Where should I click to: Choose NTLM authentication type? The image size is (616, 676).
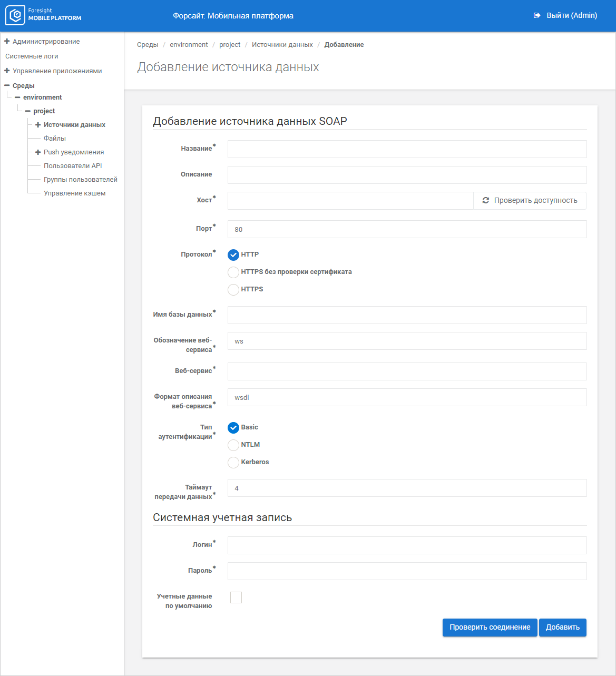pos(233,445)
